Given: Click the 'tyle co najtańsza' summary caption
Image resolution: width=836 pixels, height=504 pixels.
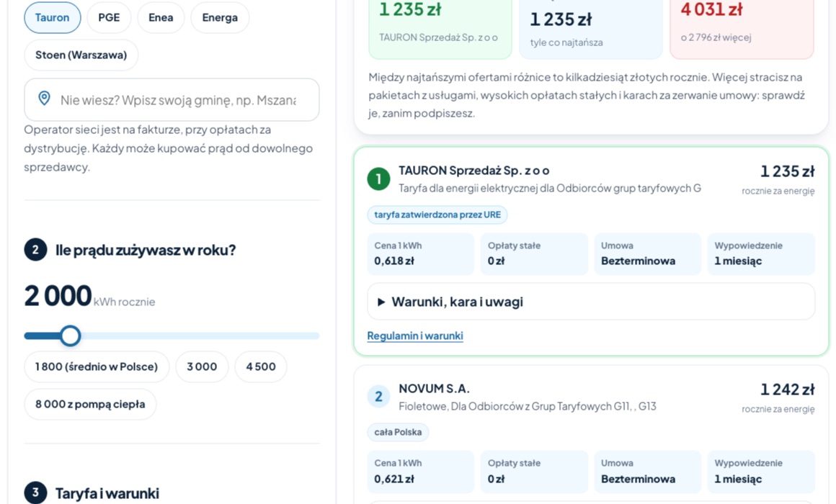Looking at the screenshot, I should coord(566,42).
